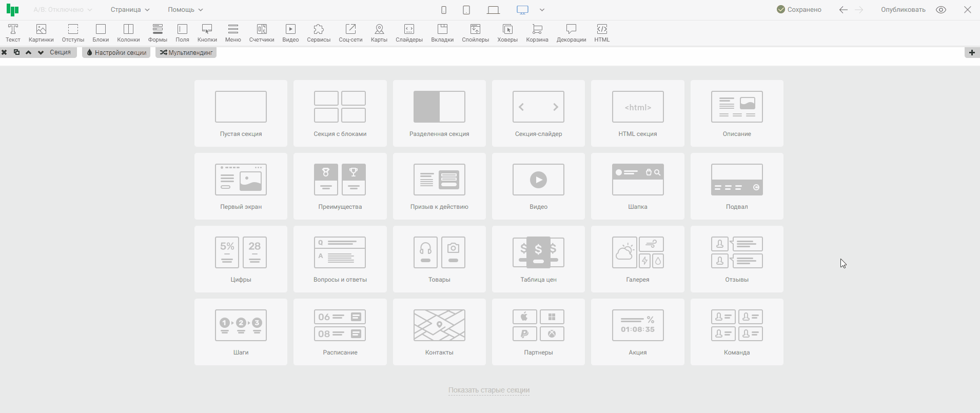Expand the Страница dropdown menu
Screen dimensions: 980x413
pyautogui.click(x=130, y=10)
